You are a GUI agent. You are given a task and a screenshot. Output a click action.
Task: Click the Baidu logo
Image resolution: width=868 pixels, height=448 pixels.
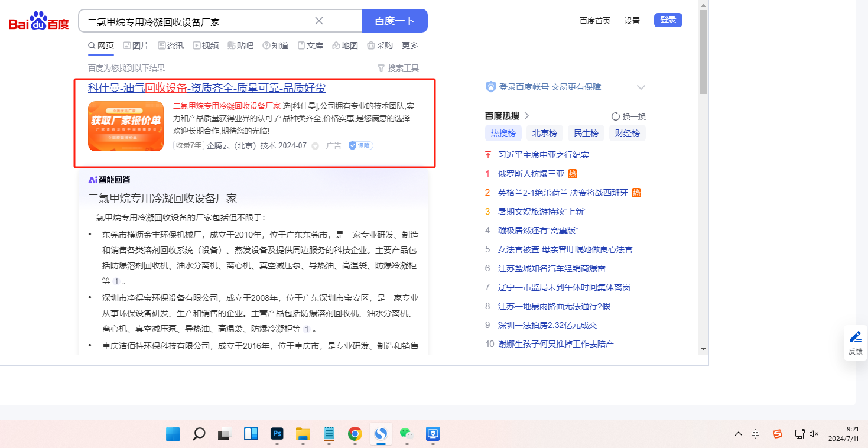tap(38, 21)
